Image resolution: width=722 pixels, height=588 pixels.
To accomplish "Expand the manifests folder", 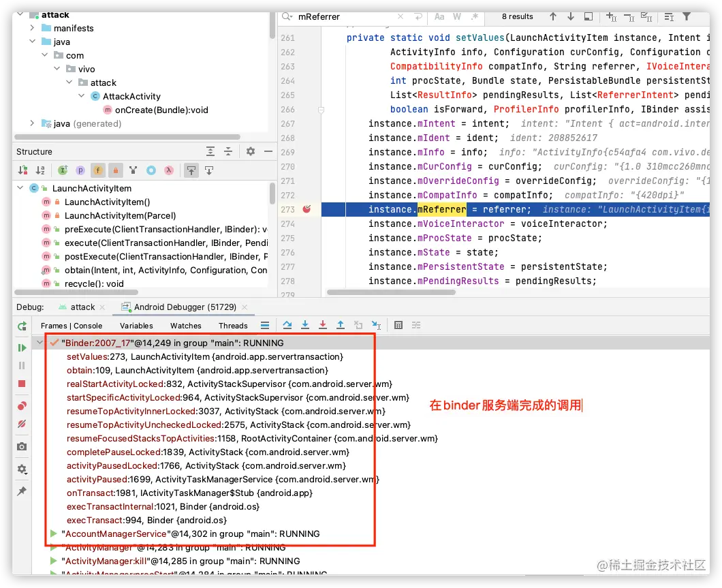I will pyautogui.click(x=32, y=28).
